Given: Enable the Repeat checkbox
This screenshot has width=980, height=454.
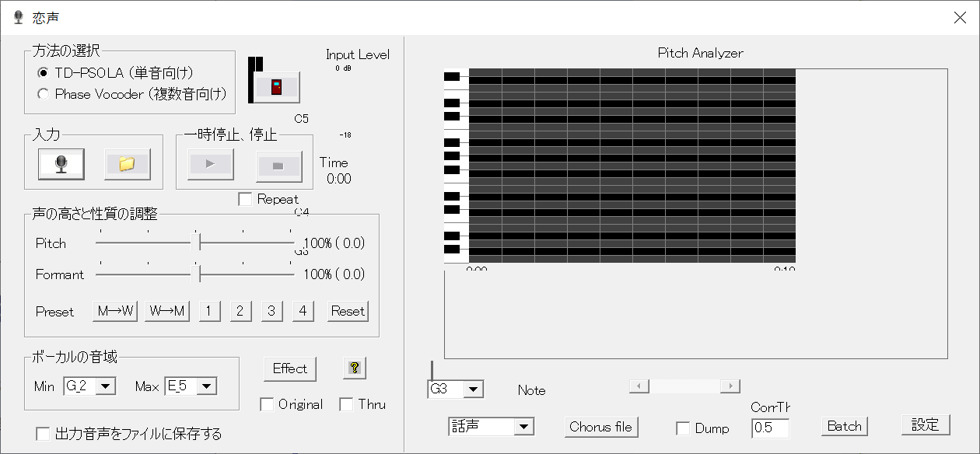Looking at the screenshot, I should click(268, 199).
